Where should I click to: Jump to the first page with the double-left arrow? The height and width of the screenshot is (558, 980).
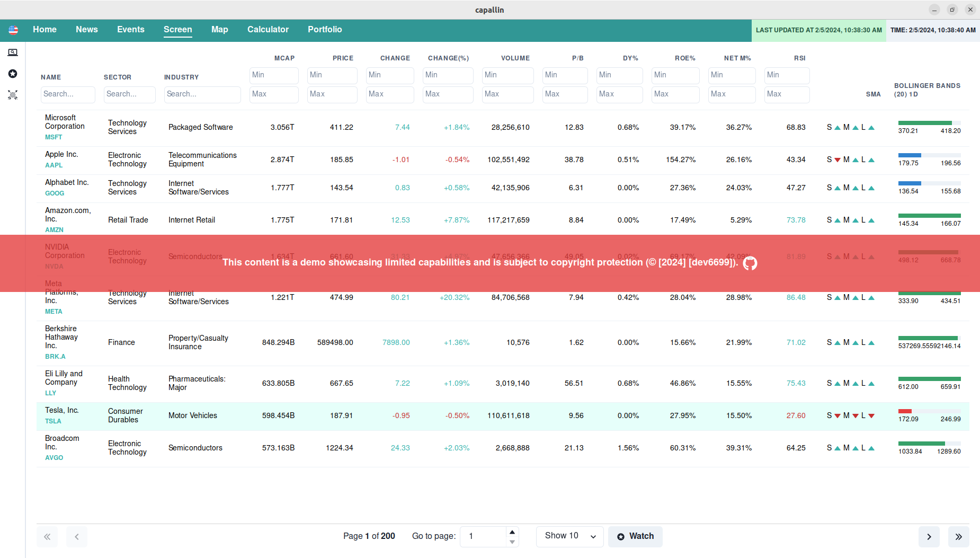pyautogui.click(x=47, y=537)
